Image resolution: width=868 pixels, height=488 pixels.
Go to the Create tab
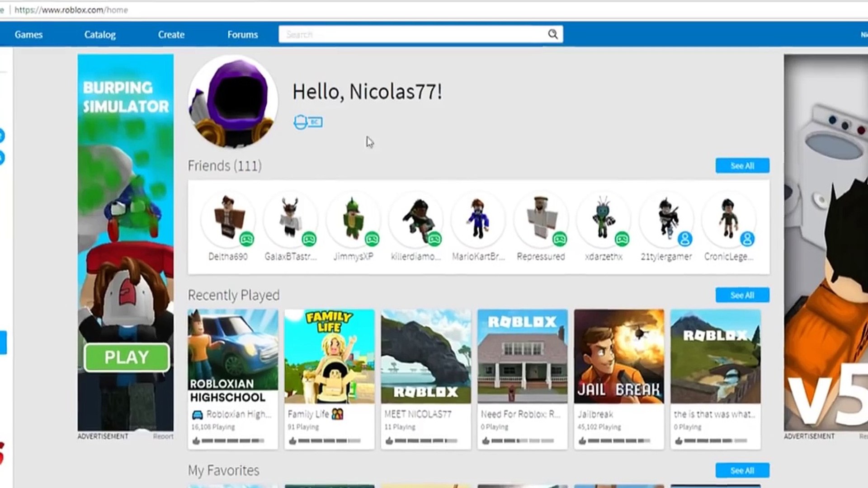pyautogui.click(x=171, y=35)
